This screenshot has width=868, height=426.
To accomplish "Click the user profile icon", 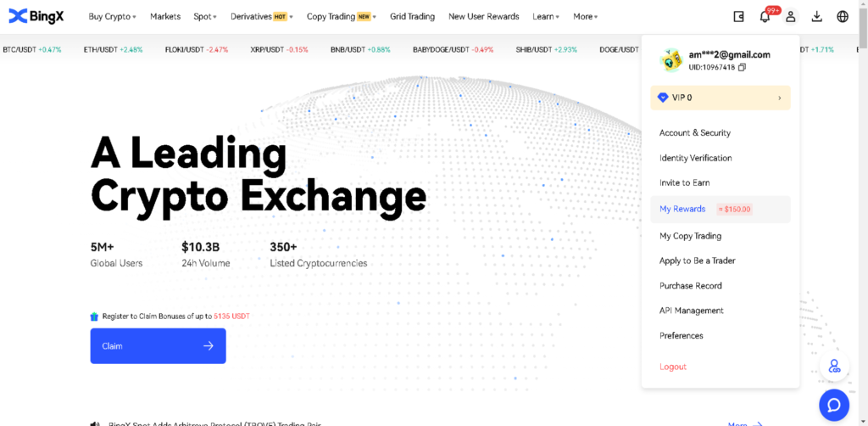I will click(x=791, y=16).
